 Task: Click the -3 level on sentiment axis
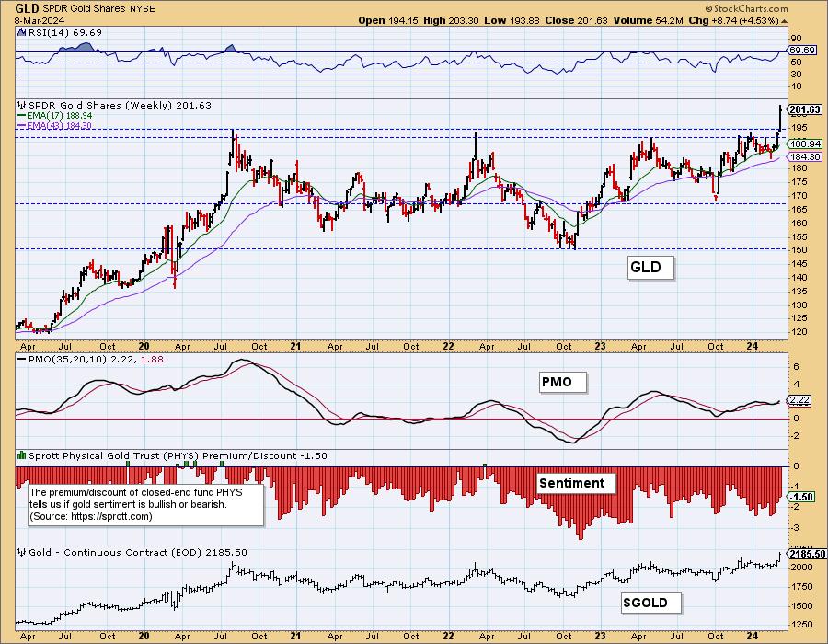(795, 528)
